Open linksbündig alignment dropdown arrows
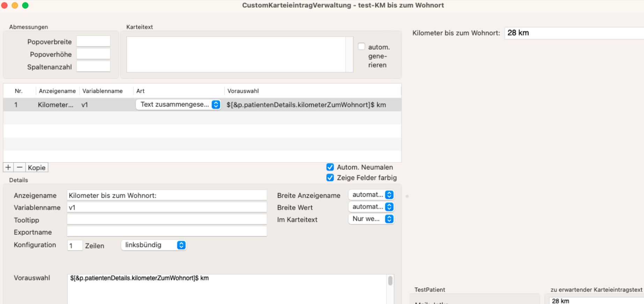This screenshot has width=644, height=304. coord(181,245)
